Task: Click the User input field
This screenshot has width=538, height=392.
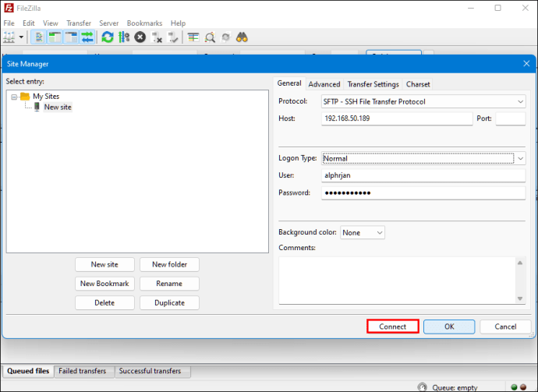Action: pyautogui.click(x=423, y=175)
